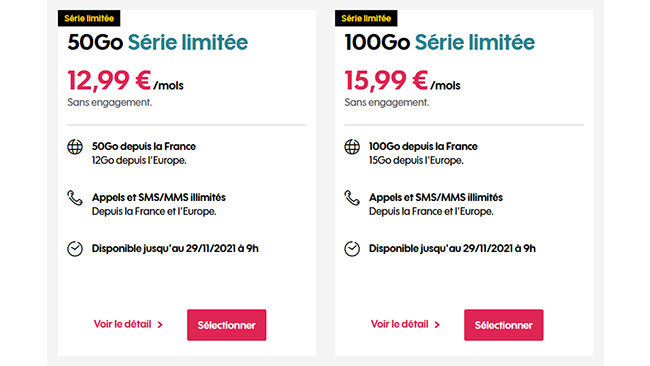The width and height of the screenshot is (650, 366).
Task: Click the 15,99 € price
Action: tap(386, 80)
